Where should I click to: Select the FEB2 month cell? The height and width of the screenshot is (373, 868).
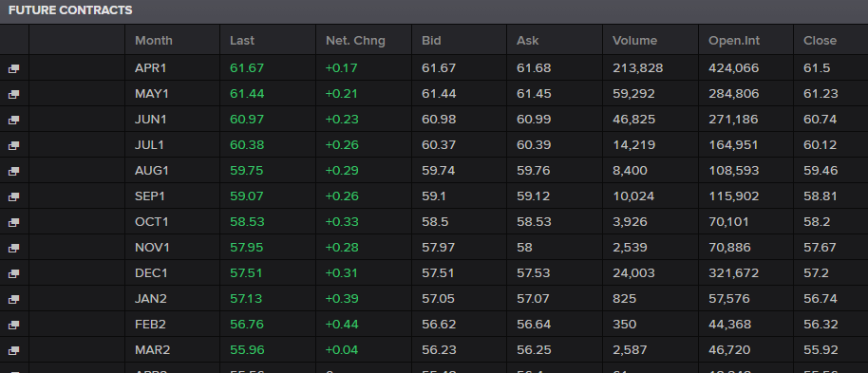click(x=151, y=324)
